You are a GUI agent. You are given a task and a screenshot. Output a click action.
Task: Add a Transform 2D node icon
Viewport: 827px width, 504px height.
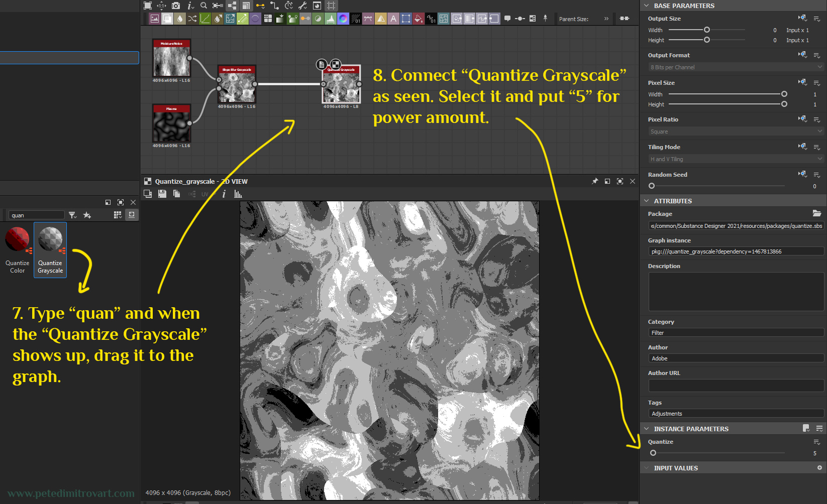tap(406, 19)
